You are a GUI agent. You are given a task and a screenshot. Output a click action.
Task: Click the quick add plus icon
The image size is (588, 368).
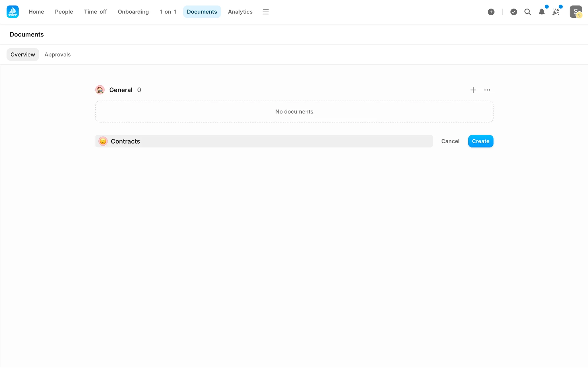[x=491, y=12]
